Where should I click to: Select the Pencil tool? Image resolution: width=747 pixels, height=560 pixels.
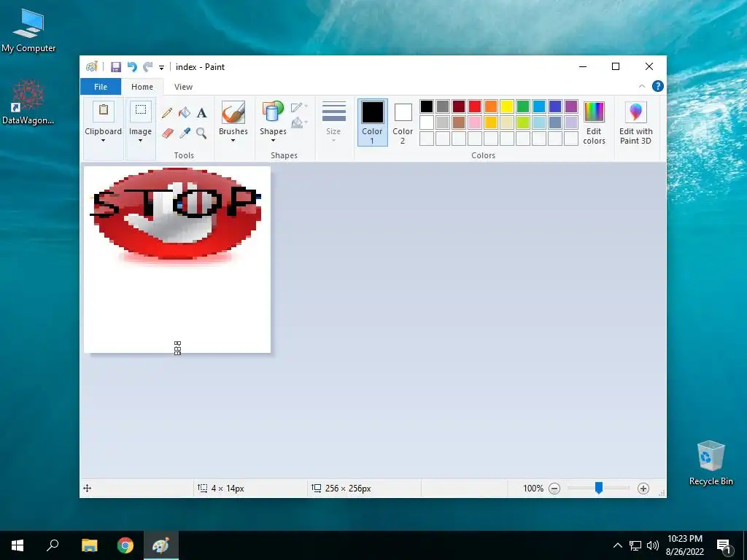click(167, 113)
